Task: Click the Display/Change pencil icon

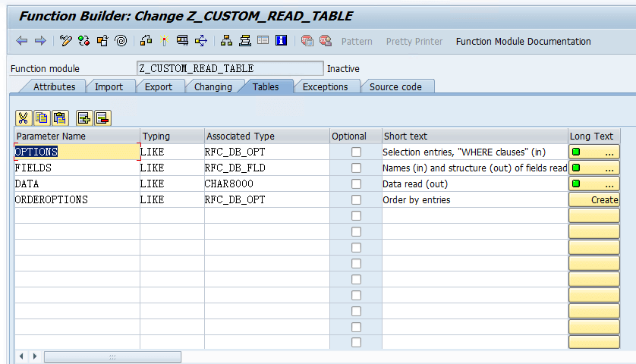Action: (66, 41)
